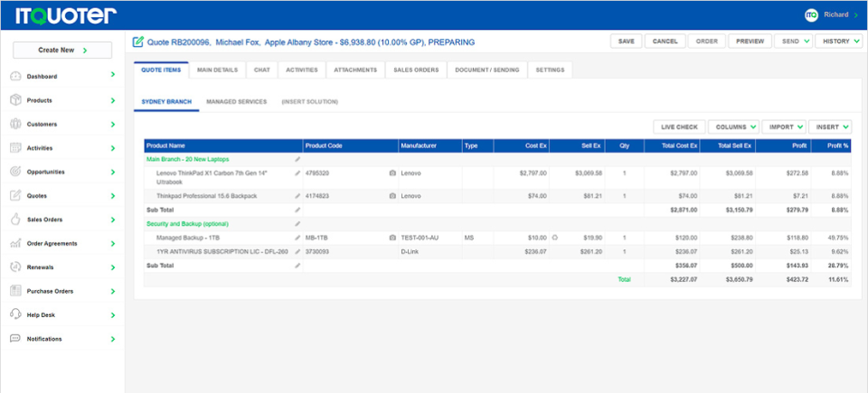The height and width of the screenshot is (393, 868).
Task: Click the recurring icon beside $19.90 sell price
Action: 555,238
